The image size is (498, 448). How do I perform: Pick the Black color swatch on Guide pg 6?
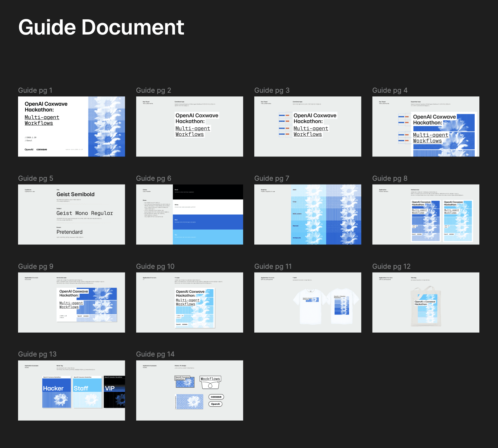pos(208,192)
